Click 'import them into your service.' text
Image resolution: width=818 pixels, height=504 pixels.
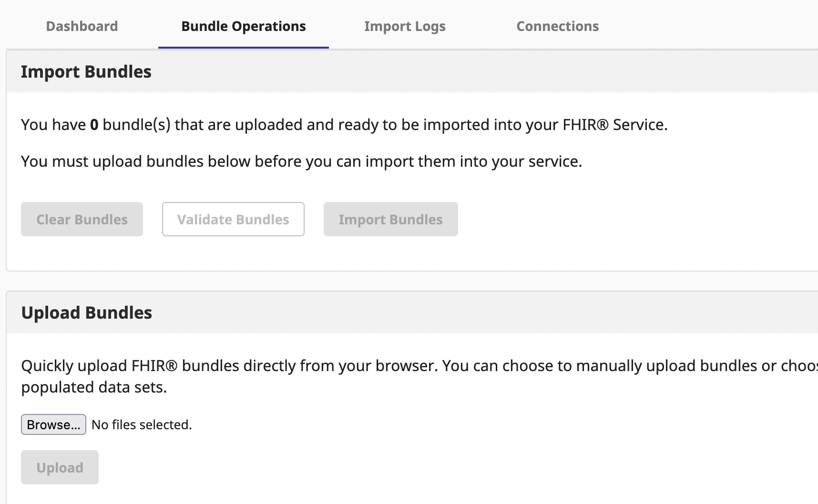[473, 161]
